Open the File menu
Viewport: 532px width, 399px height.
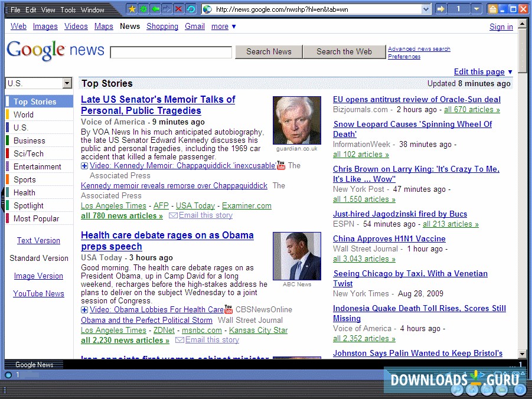(15, 10)
